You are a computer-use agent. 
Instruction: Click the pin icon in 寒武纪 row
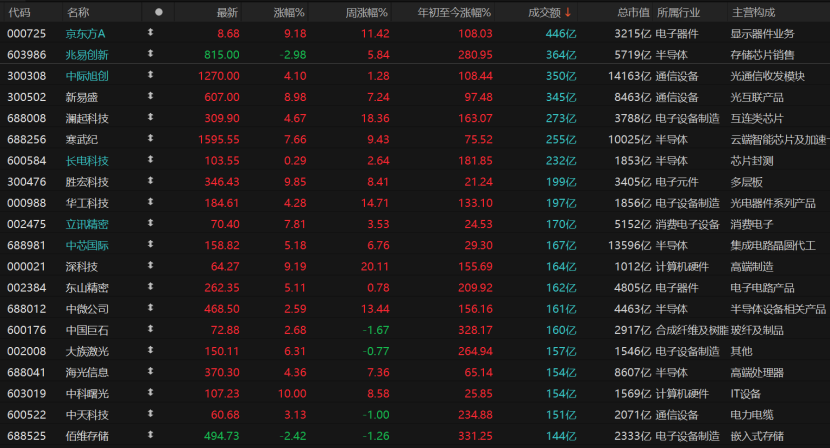pos(150,138)
